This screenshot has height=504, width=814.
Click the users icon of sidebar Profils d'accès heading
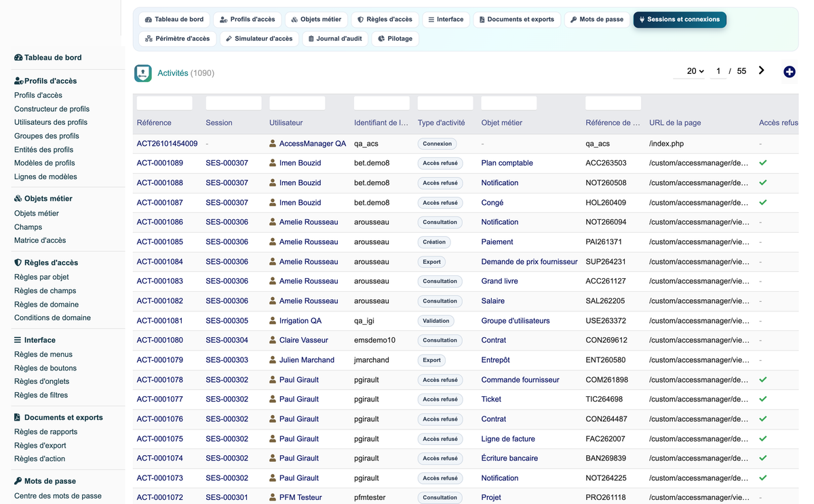19,81
